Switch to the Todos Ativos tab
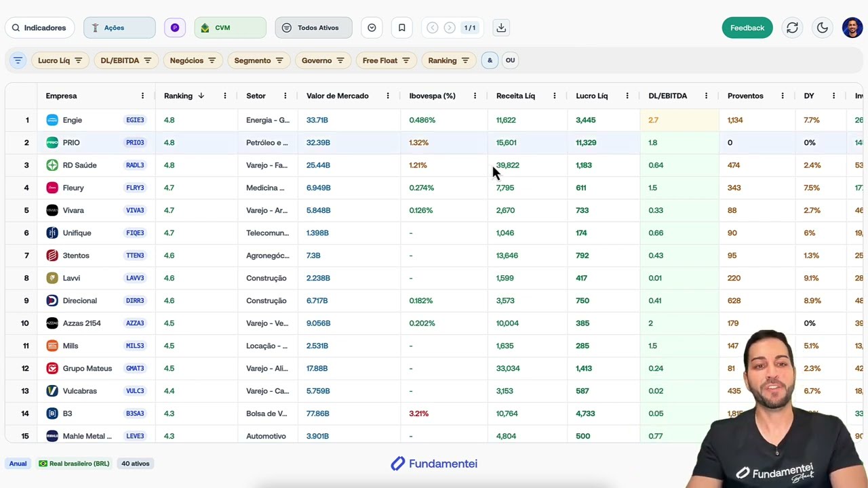Viewport: 868px width, 488px height. (313, 28)
